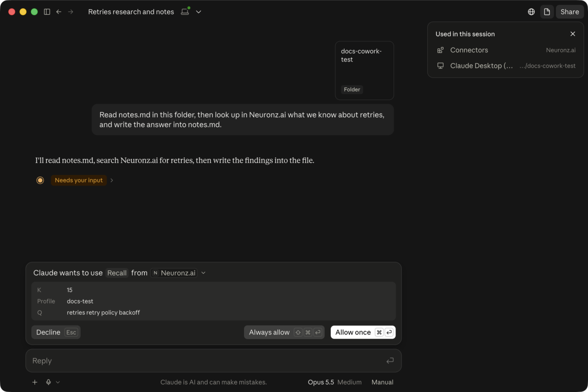Click the Connectors grid icon
The image size is (588, 392).
440,50
